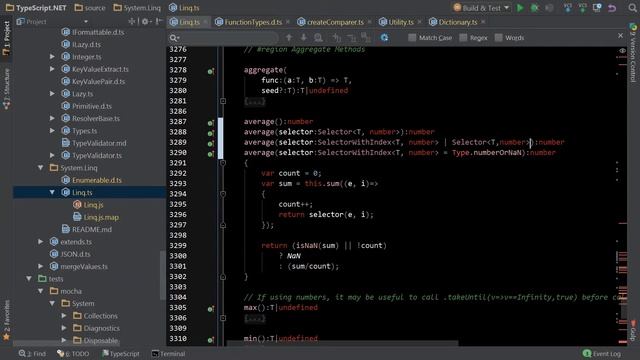This screenshot has width=640, height=360.
Task: Open the 3: Find tool window
Action: pyautogui.click(x=32, y=353)
